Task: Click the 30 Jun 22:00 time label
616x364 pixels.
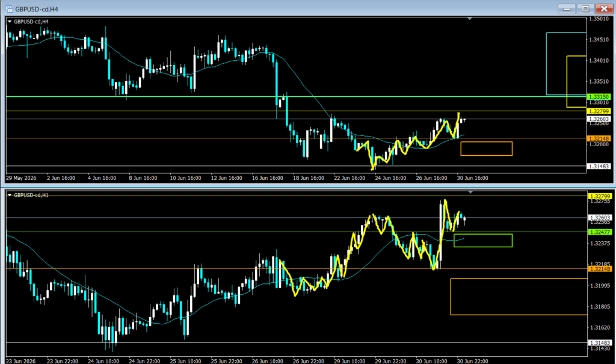Action: [x=473, y=361]
